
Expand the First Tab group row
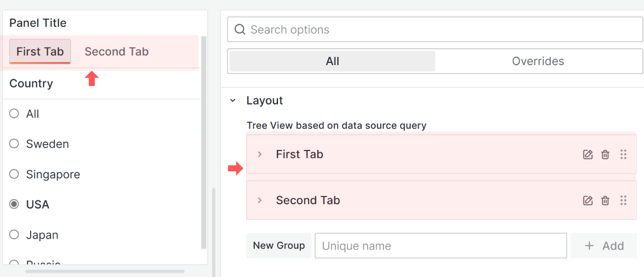(x=260, y=154)
